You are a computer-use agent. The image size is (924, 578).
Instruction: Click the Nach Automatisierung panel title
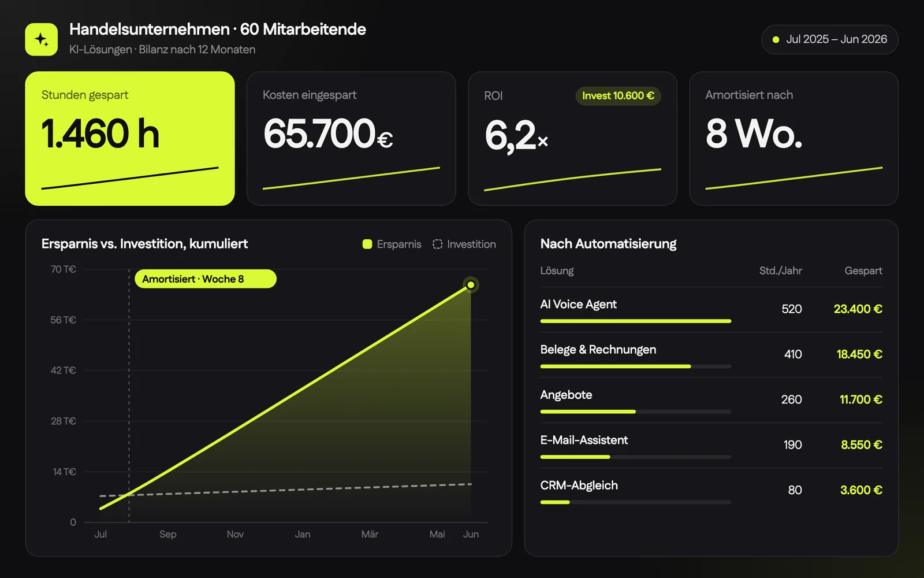[608, 244]
